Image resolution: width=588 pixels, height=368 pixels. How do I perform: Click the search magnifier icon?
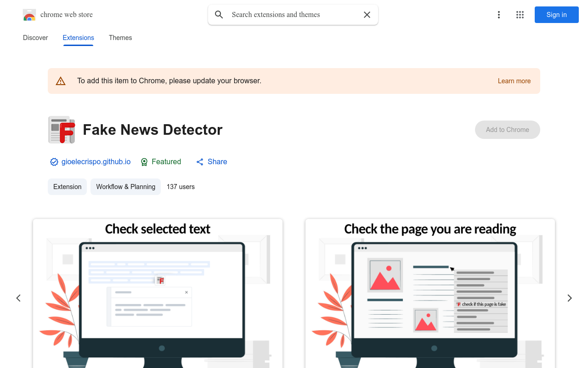click(x=219, y=15)
